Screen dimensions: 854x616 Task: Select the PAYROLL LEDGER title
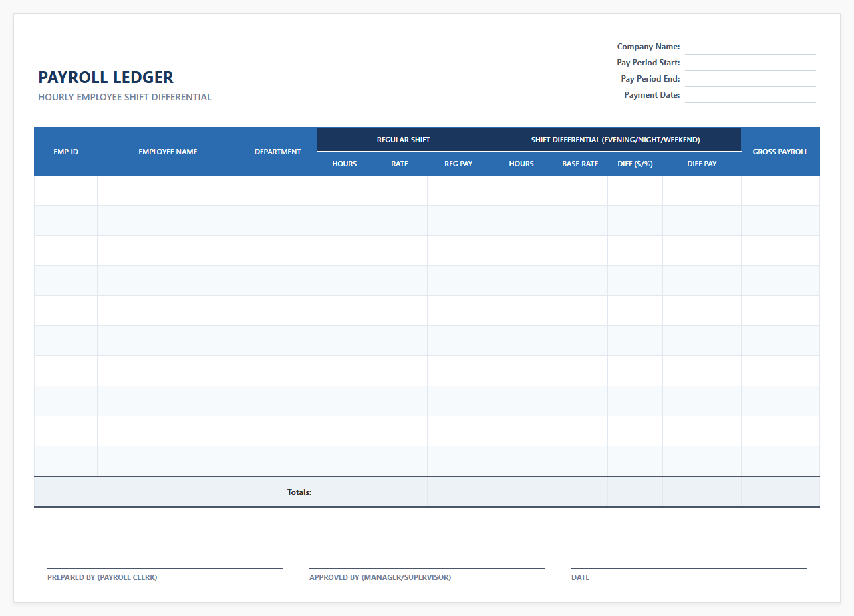pyautogui.click(x=106, y=78)
